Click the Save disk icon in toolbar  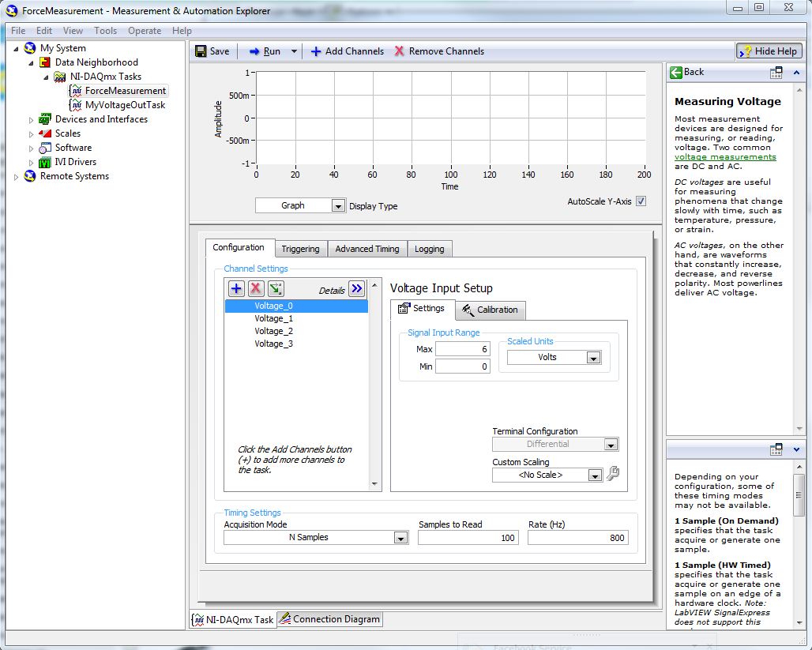[201, 51]
